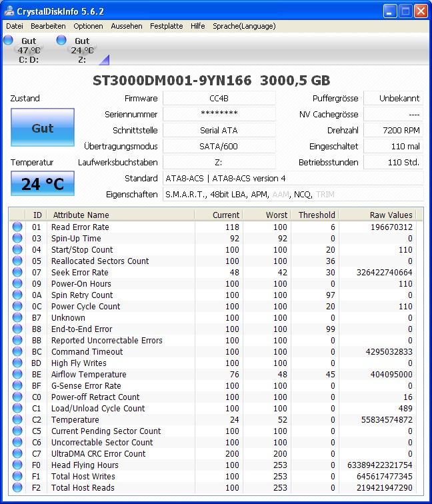This screenshot has height=504, width=432.
Task: Click the status orb for High Fly Writes
Action: (x=17, y=363)
